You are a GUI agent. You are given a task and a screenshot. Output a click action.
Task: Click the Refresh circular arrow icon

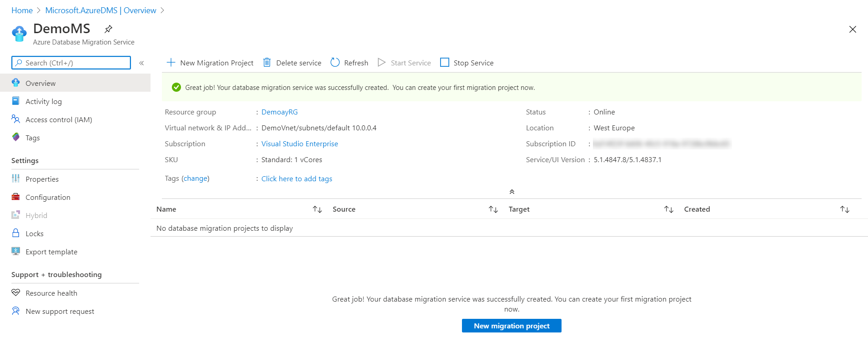[x=335, y=63]
